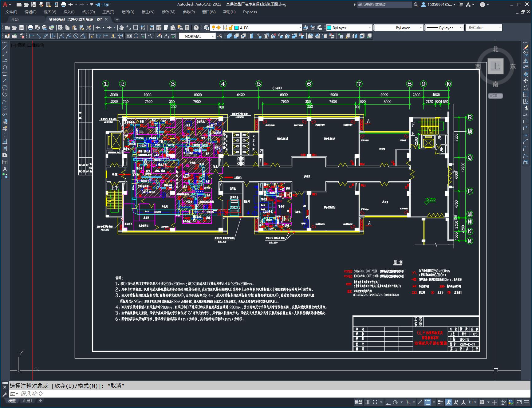Click the Help question mark in the standard toolbar
The width and height of the screenshot is (532, 408).
click(196, 28)
